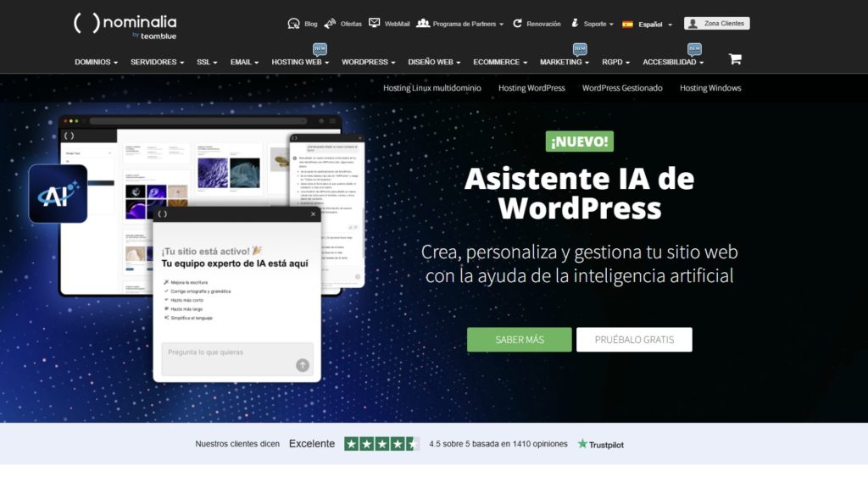868x499 pixels.
Task: Click the send arrow in chat preview
Action: 303,365
